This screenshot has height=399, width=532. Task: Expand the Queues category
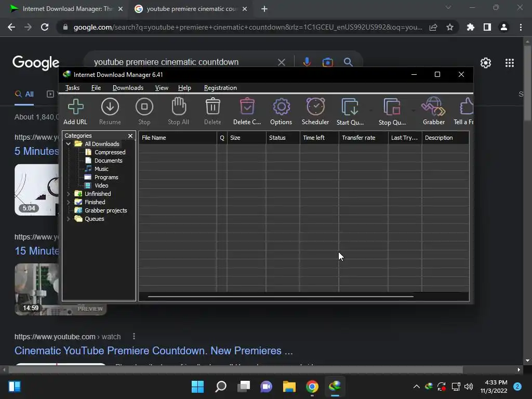click(69, 219)
